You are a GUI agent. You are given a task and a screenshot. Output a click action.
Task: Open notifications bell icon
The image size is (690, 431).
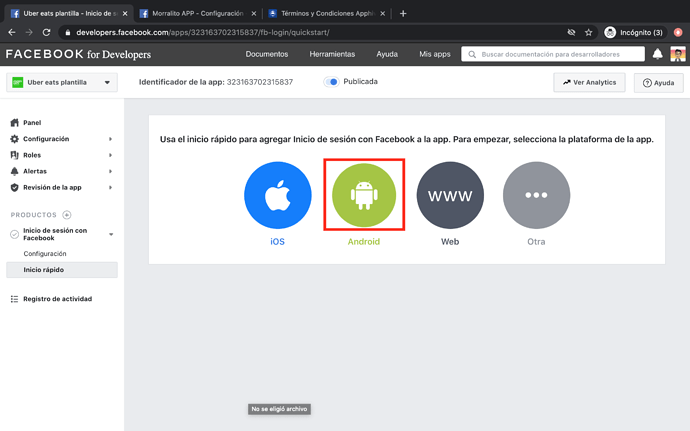click(657, 54)
